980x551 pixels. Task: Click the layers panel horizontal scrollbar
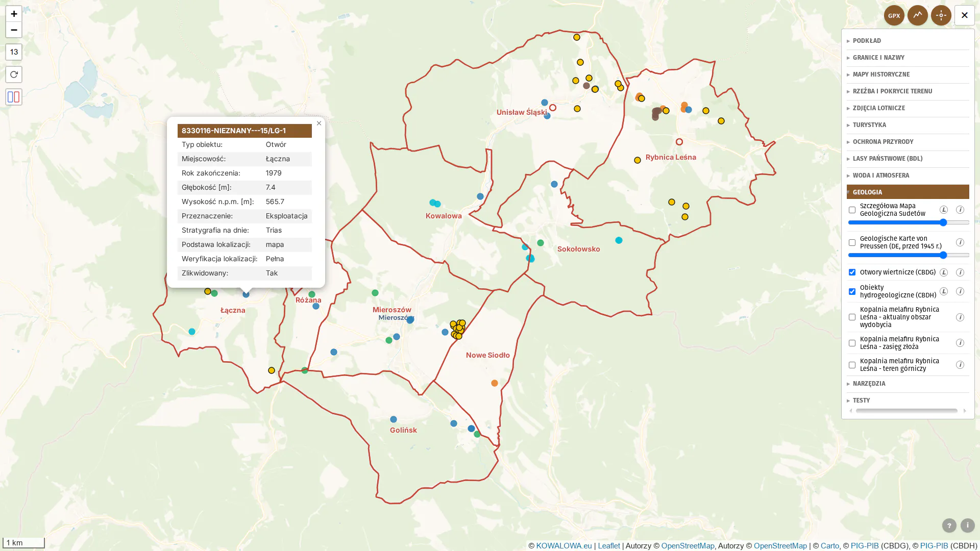tap(906, 411)
